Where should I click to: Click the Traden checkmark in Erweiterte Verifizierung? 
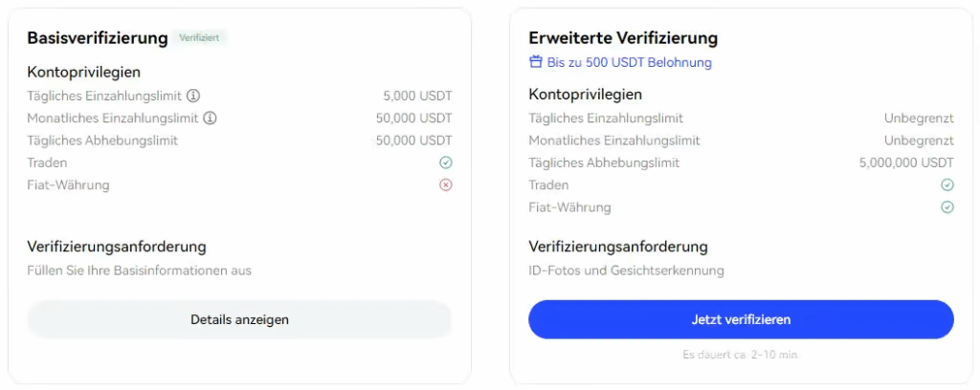(947, 184)
